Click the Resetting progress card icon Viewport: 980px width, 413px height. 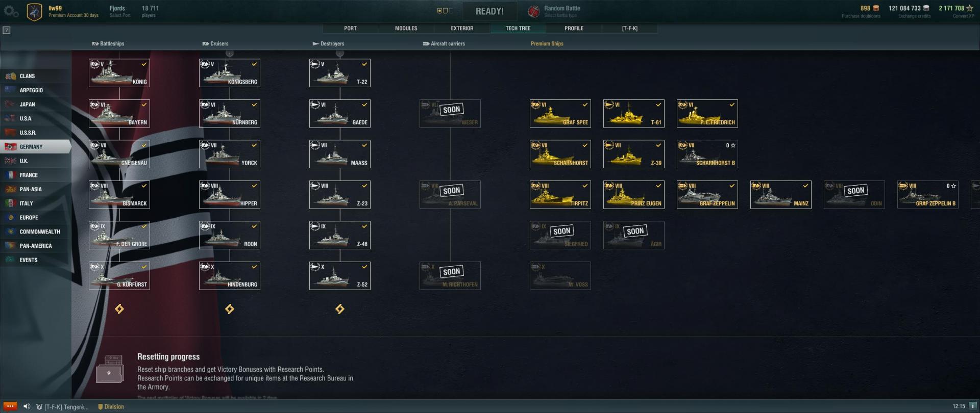point(110,369)
